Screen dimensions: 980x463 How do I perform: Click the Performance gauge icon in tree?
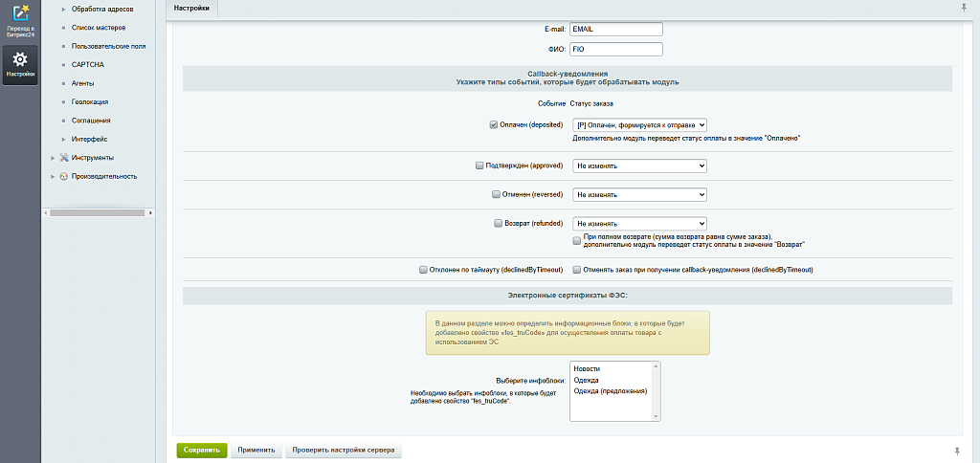point(64,176)
